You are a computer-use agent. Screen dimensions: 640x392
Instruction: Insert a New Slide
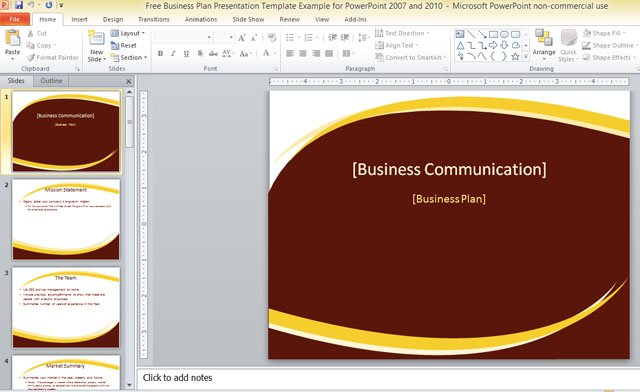tap(96, 46)
